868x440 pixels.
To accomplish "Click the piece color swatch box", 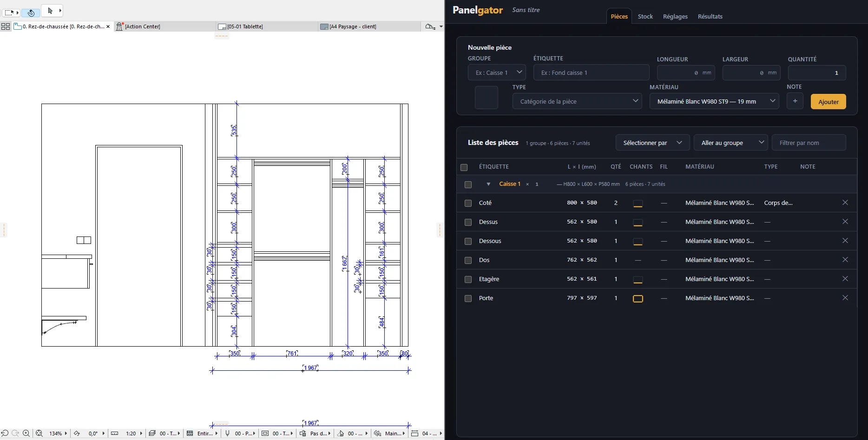I will (487, 98).
